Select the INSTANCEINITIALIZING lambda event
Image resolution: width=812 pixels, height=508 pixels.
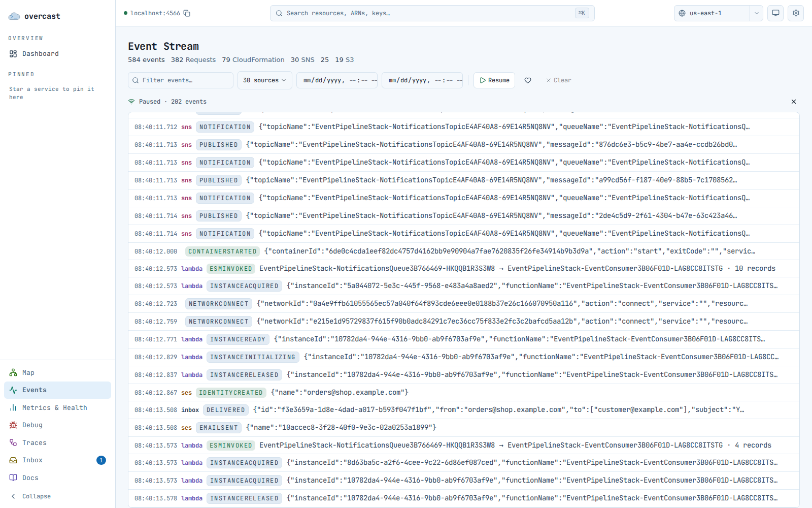click(x=464, y=357)
